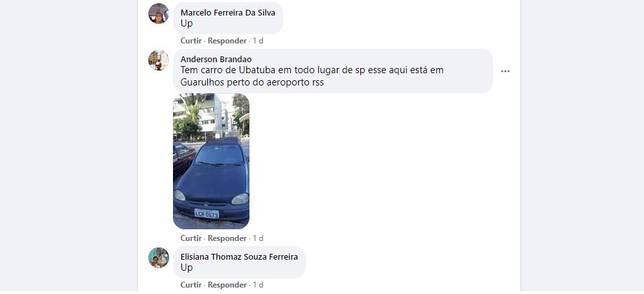Click Marcelo's 'Up' comment bubble
644x294 pixels.
click(x=228, y=18)
